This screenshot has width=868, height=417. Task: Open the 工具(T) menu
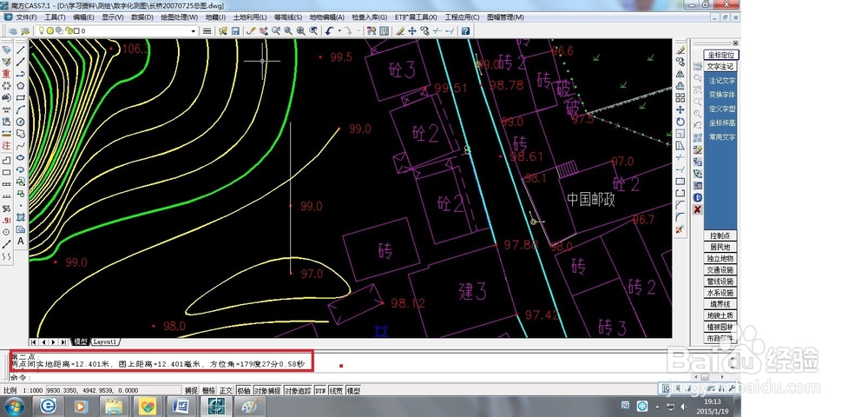(55, 17)
